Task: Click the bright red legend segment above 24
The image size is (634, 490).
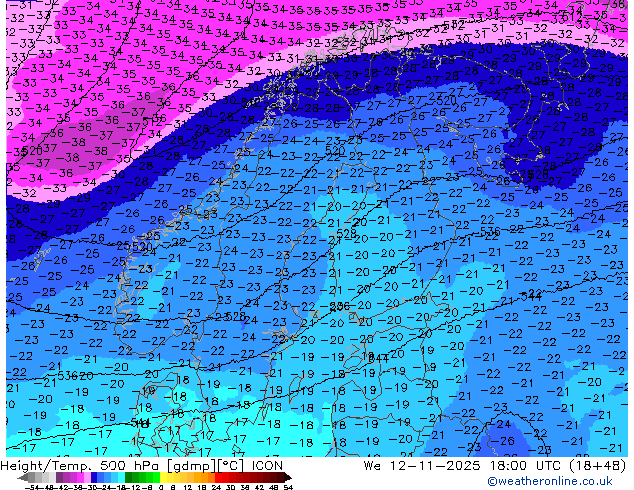Action: pyautogui.click(x=218, y=477)
